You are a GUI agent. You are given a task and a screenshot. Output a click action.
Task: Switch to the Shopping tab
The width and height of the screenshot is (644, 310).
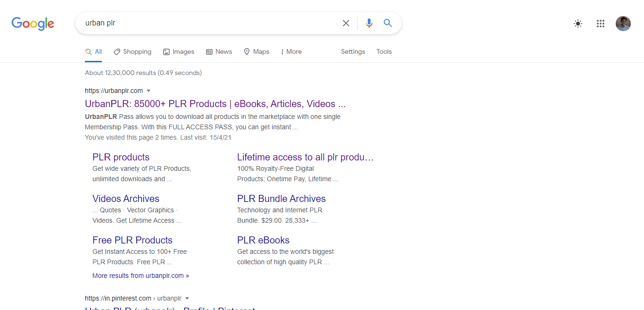[132, 52]
